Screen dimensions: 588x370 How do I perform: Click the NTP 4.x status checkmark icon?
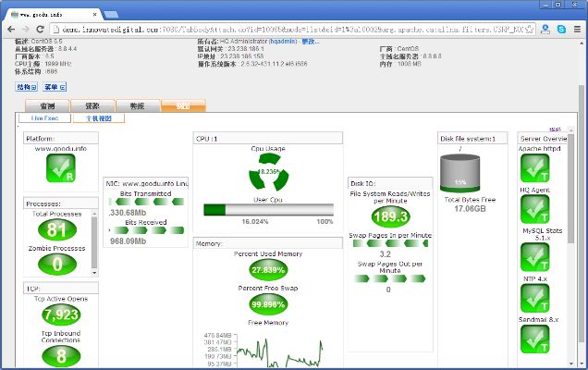(534, 299)
